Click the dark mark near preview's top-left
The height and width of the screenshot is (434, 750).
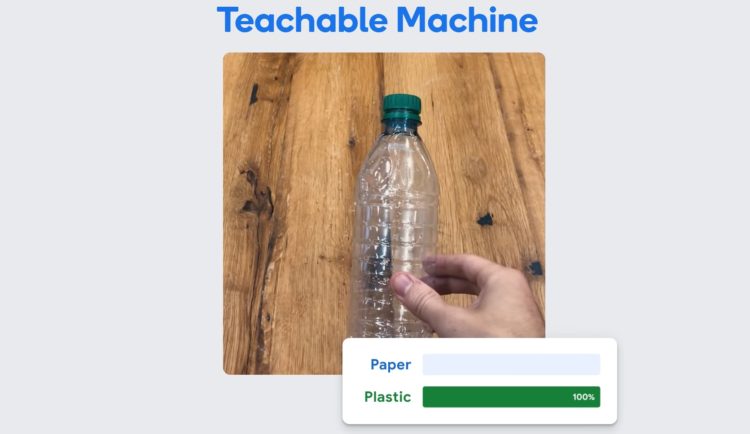click(254, 94)
